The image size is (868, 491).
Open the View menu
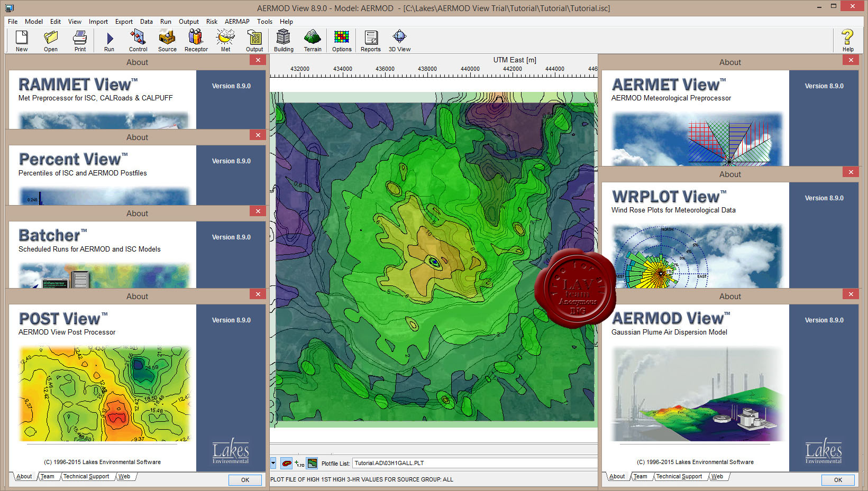pyautogui.click(x=75, y=22)
